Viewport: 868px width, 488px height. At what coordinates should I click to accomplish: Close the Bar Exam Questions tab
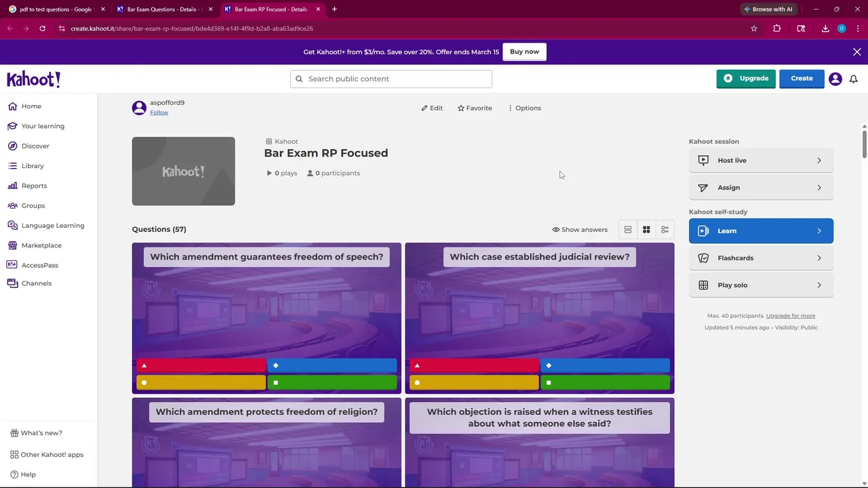point(210,9)
